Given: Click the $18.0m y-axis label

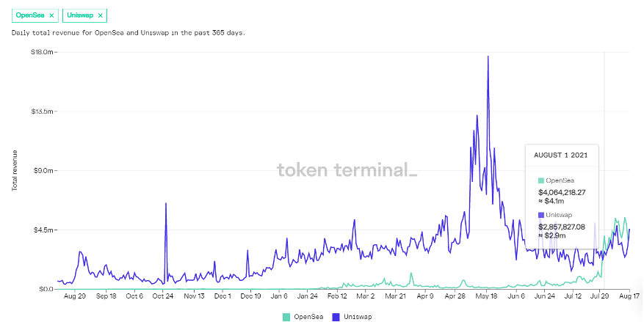Looking at the screenshot, I should pos(41,52).
